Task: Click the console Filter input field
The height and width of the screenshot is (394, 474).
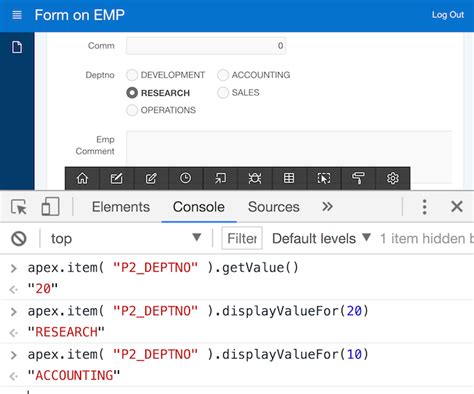Action: 242,238
